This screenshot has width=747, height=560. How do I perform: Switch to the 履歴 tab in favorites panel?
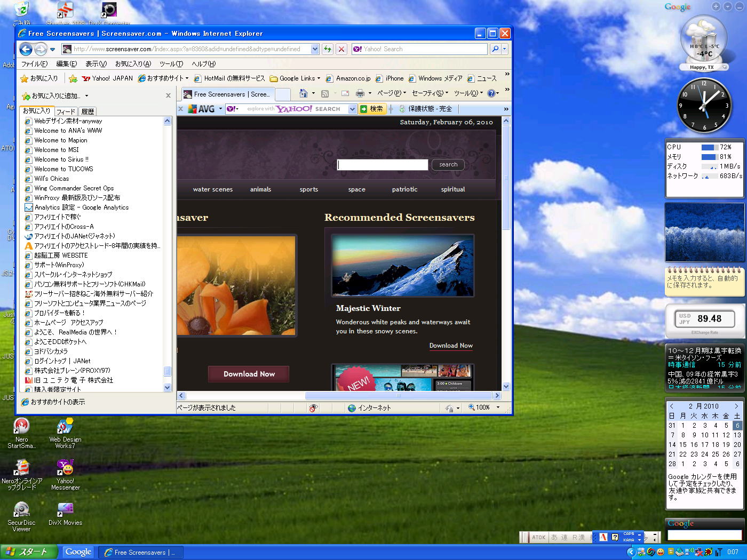88,111
